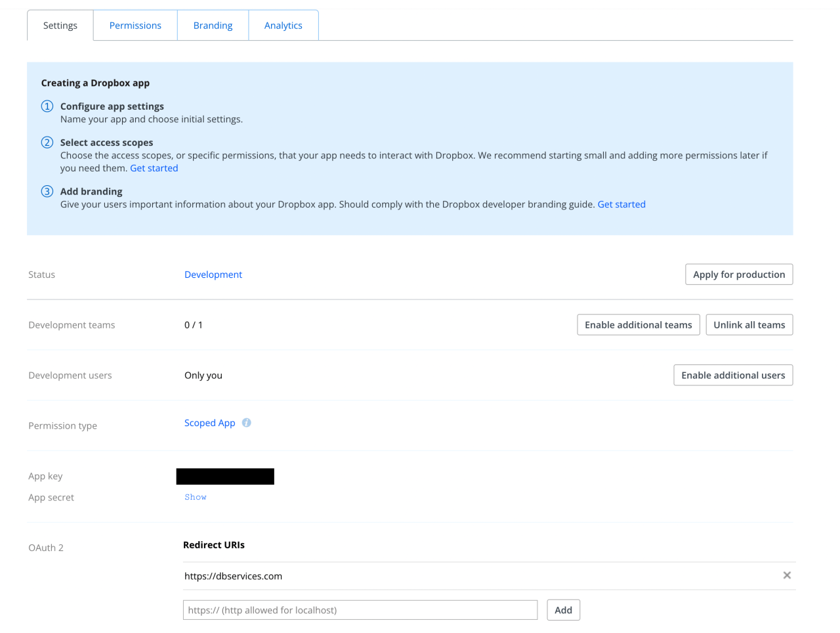Click the Apply for production button
The image size is (840, 633).
point(739,274)
